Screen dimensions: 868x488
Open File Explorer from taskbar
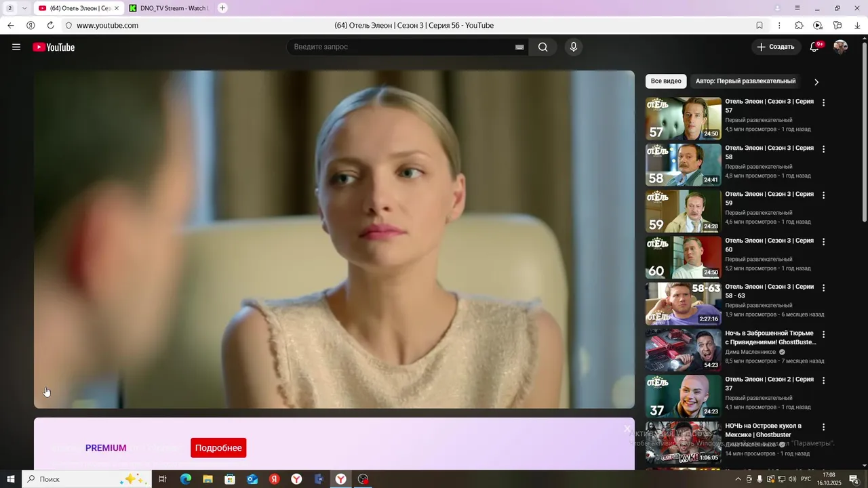pos(208,479)
